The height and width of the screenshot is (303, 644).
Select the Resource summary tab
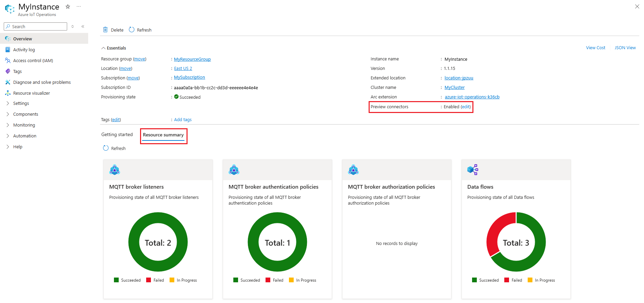click(163, 135)
